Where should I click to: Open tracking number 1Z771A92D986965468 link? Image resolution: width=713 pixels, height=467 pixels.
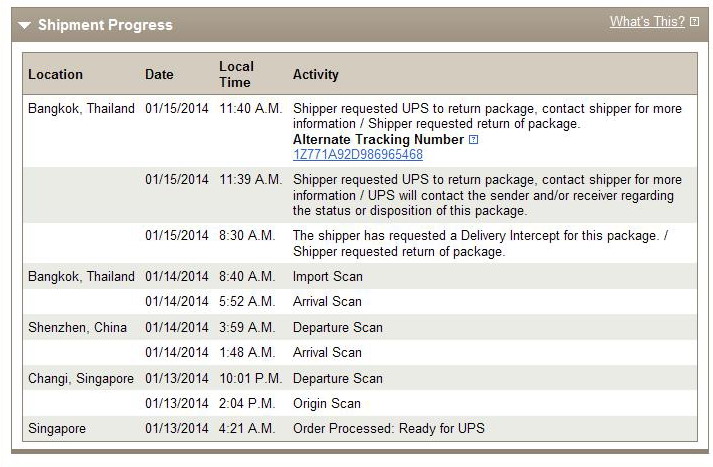[x=358, y=155]
